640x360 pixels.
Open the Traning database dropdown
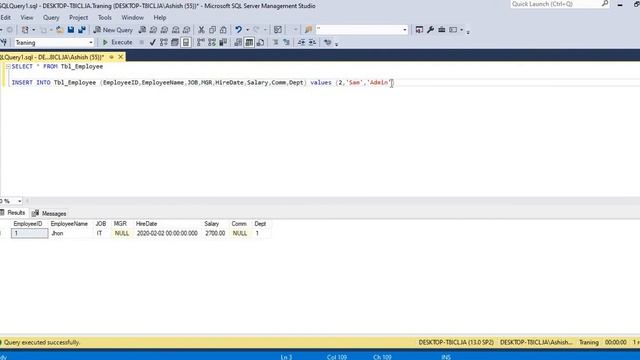click(91, 42)
